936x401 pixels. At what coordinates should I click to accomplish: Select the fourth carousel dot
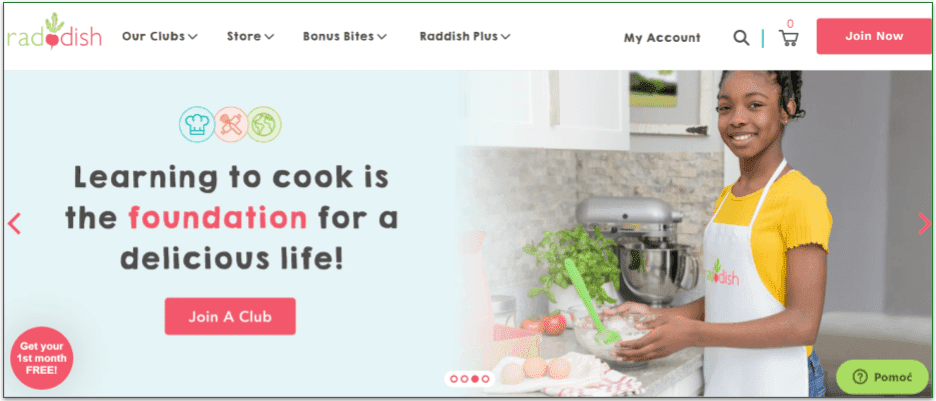485,378
